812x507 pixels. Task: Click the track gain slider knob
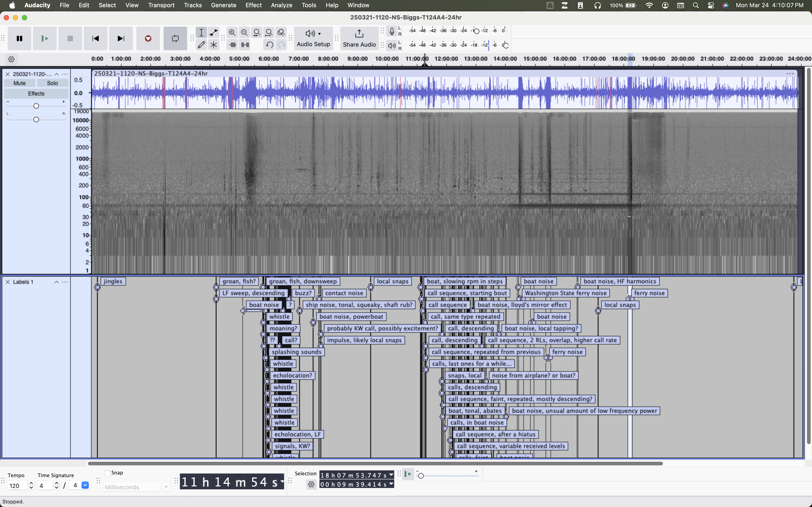click(x=36, y=106)
